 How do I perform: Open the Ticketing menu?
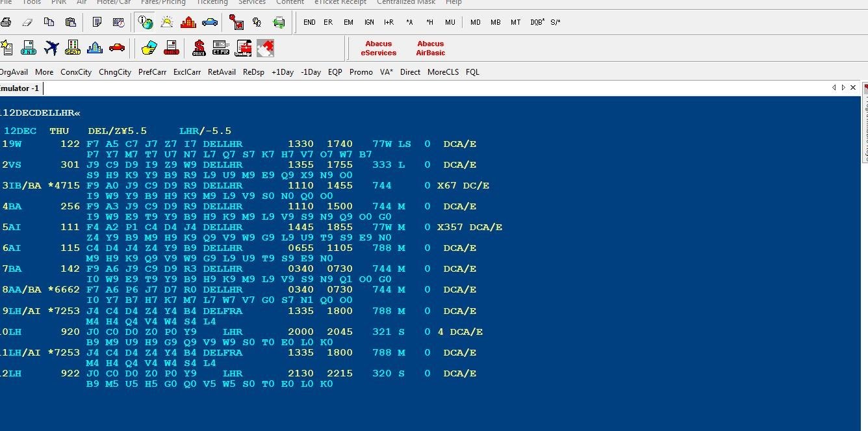[x=212, y=3]
